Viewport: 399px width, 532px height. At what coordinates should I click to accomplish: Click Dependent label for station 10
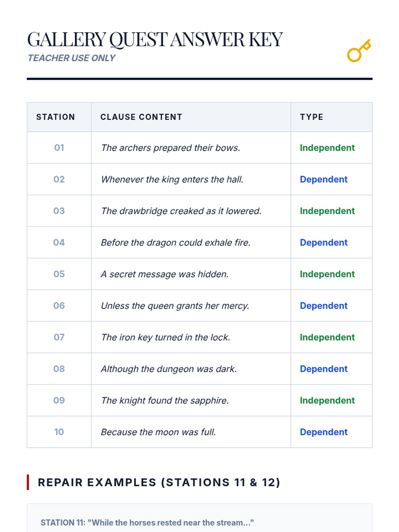tap(324, 432)
